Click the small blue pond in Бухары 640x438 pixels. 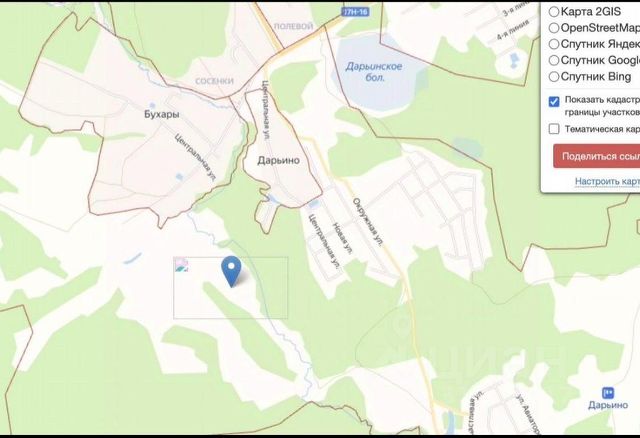pos(179,177)
